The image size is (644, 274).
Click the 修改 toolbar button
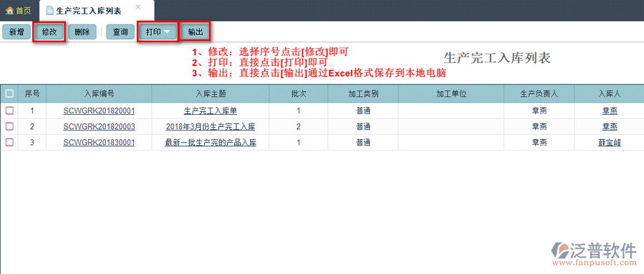[x=49, y=32]
